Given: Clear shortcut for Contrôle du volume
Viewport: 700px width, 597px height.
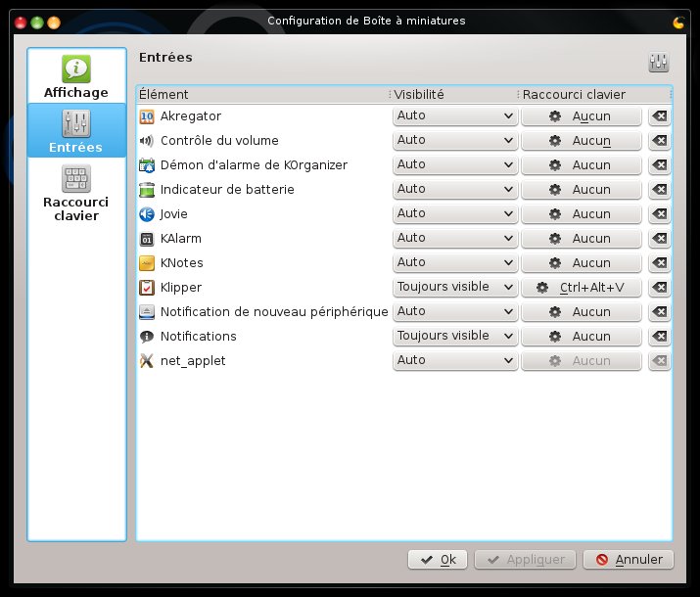Looking at the screenshot, I should click(660, 141).
